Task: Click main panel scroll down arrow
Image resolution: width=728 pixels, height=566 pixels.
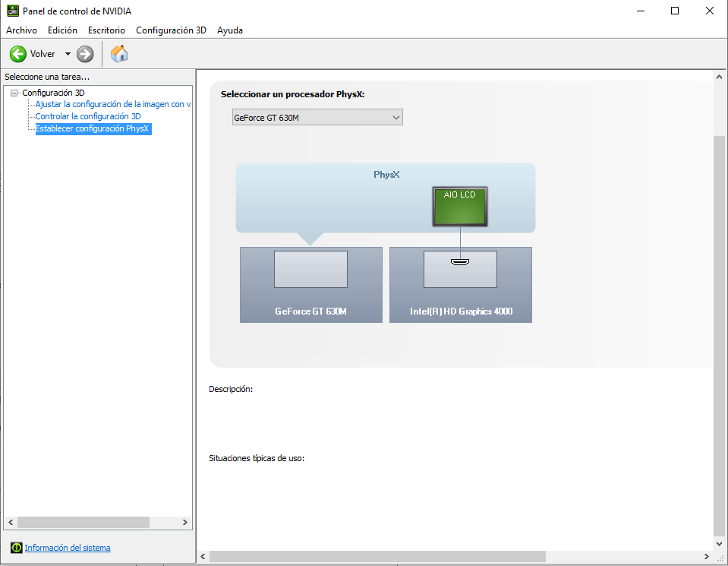Action: click(719, 544)
